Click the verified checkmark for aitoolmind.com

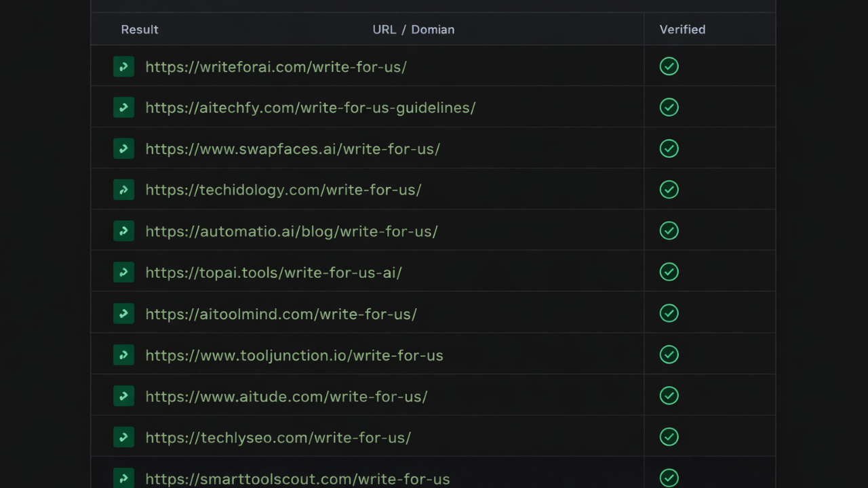click(x=669, y=314)
